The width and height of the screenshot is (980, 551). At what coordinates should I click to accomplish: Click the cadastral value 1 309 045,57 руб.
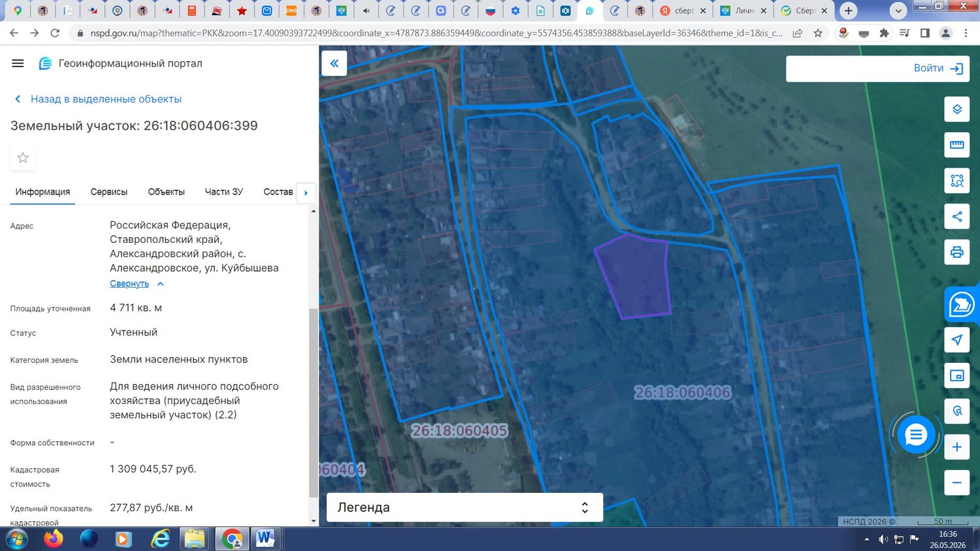153,469
